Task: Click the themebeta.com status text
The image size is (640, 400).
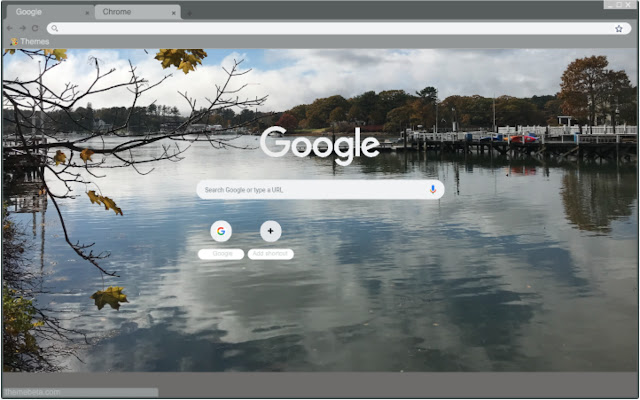Action: tap(33, 392)
